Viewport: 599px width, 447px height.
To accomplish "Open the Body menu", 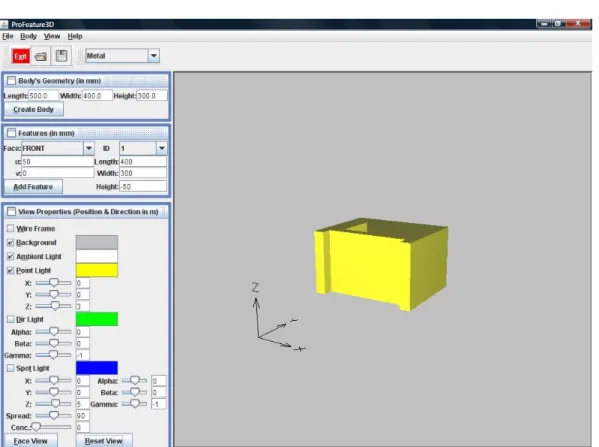I will click(x=28, y=36).
